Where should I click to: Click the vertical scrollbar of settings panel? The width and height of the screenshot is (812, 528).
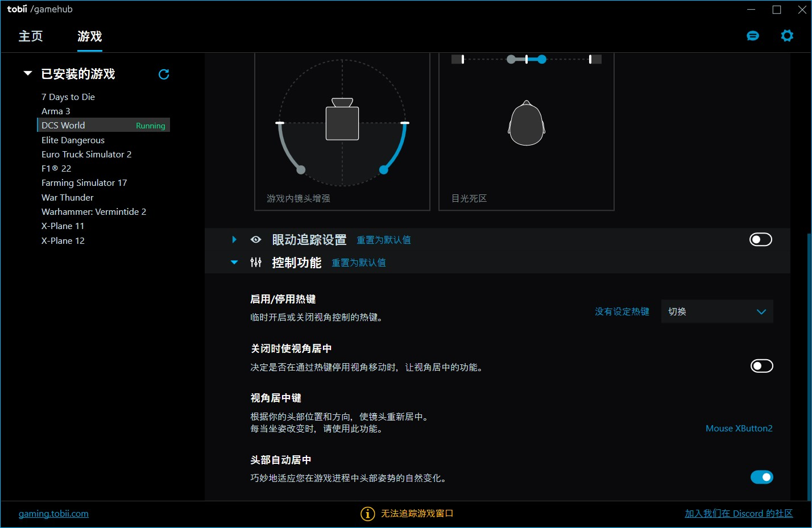pos(809,367)
